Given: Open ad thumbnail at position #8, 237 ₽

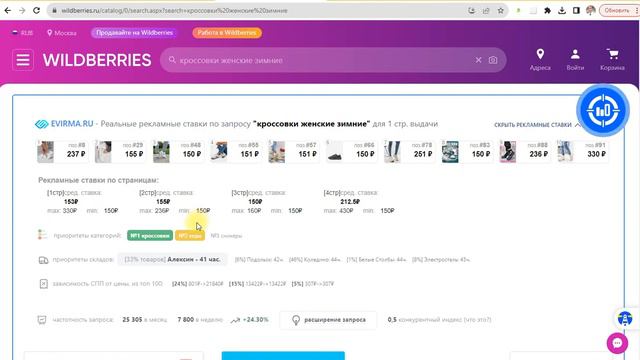Looking at the screenshot, I should [x=62, y=151].
